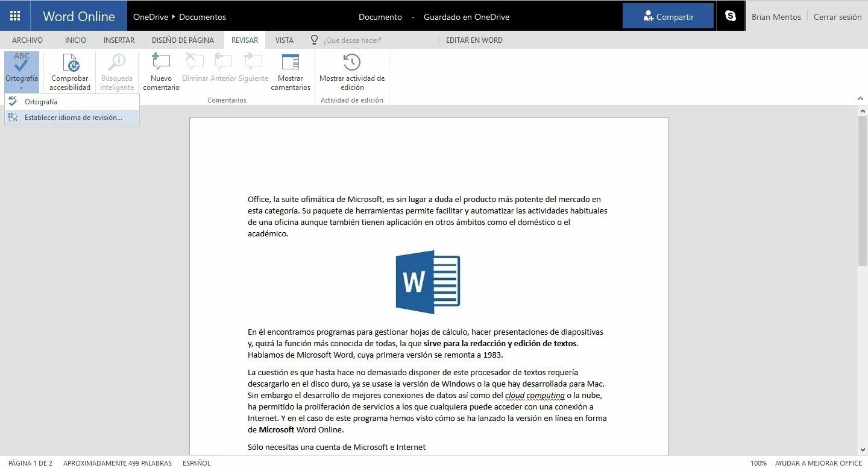This screenshot has width=868, height=468.
Task: Open Skype icon in header
Action: [x=731, y=16]
